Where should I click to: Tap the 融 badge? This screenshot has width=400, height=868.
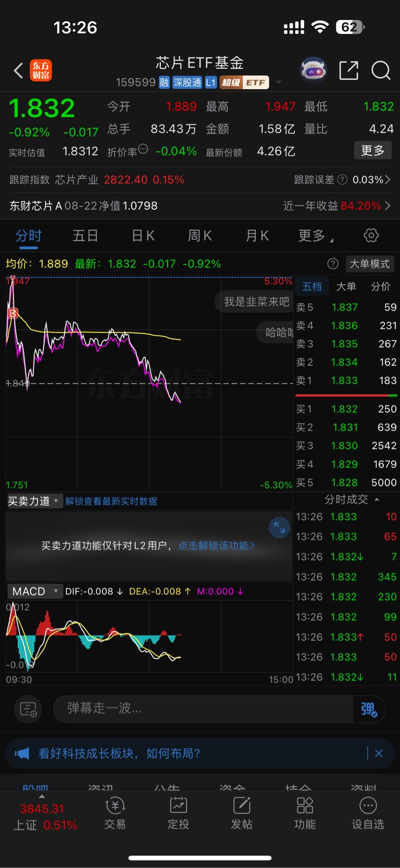pos(164,82)
